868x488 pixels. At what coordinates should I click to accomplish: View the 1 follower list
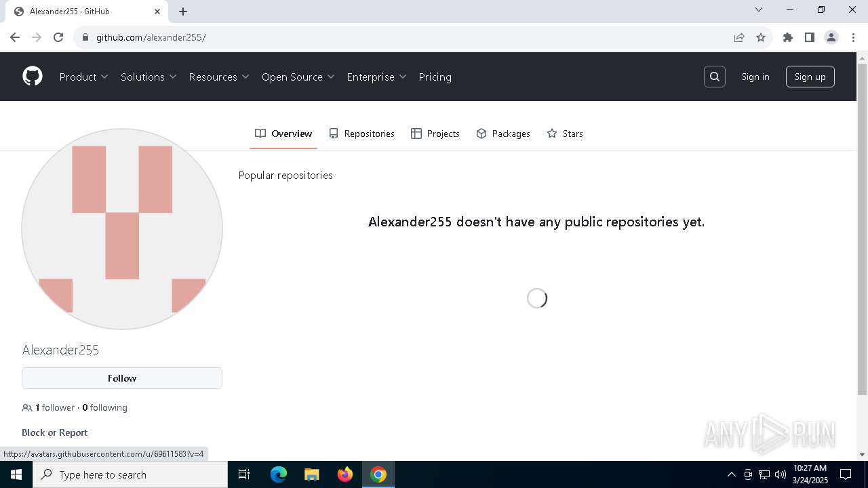click(55, 407)
